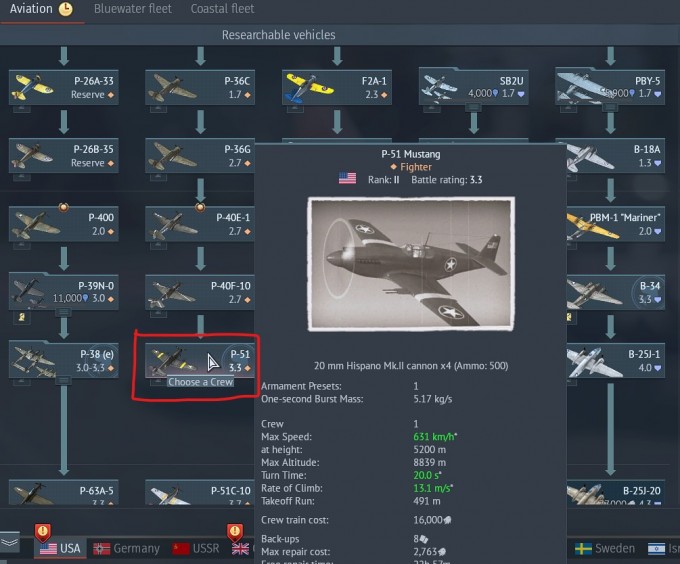Click the talisman icon below P-39N-0
This screenshot has height=564, width=680.
point(22,317)
